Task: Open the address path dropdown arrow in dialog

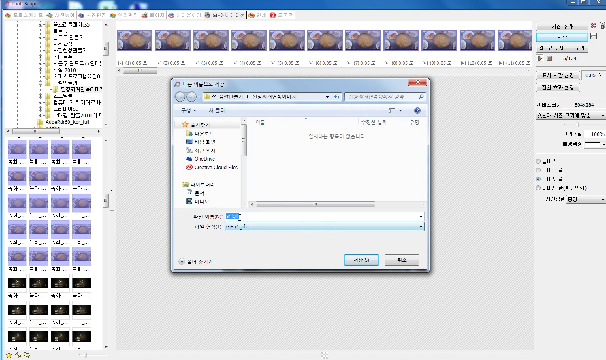Action: [x=327, y=97]
